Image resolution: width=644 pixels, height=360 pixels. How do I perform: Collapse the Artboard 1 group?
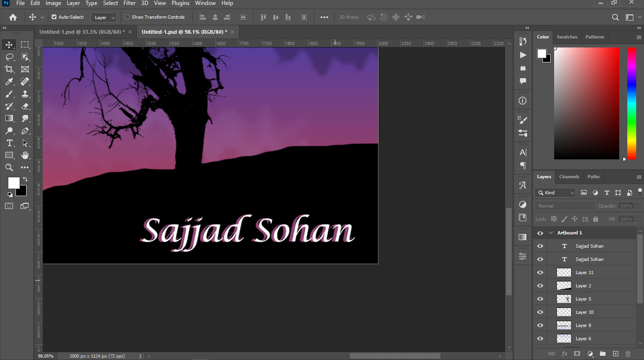(x=551, y=233)
